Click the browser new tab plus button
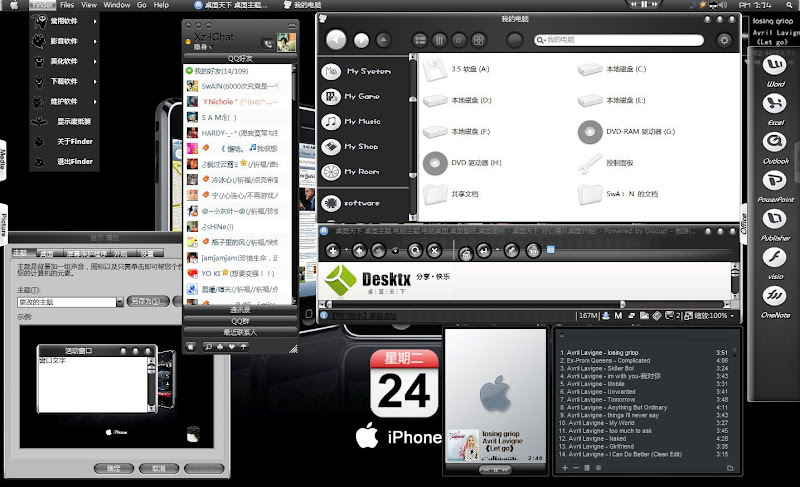Screen dimensions: 800x487 pyautogui.click(x=333, y=250)
